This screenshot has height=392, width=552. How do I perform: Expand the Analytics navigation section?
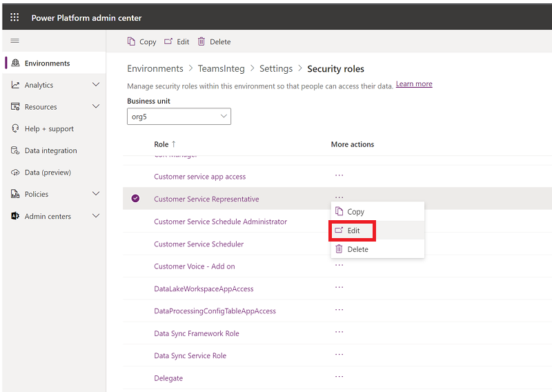tap(96, 85)
